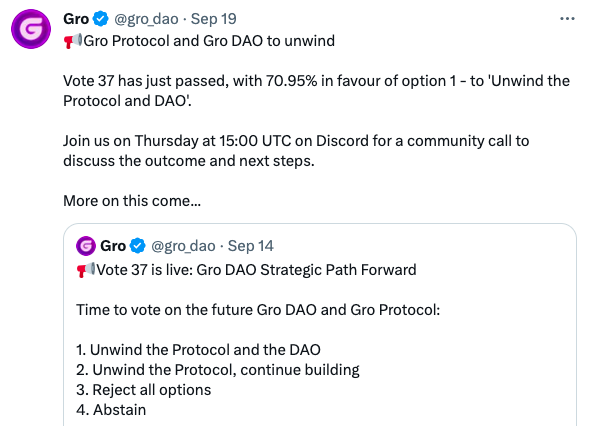Viewport: 590px width, 426px height.
Task: Open the Sep 19 timestamp link
Action: pyautogui.click(x=214, y=19)
